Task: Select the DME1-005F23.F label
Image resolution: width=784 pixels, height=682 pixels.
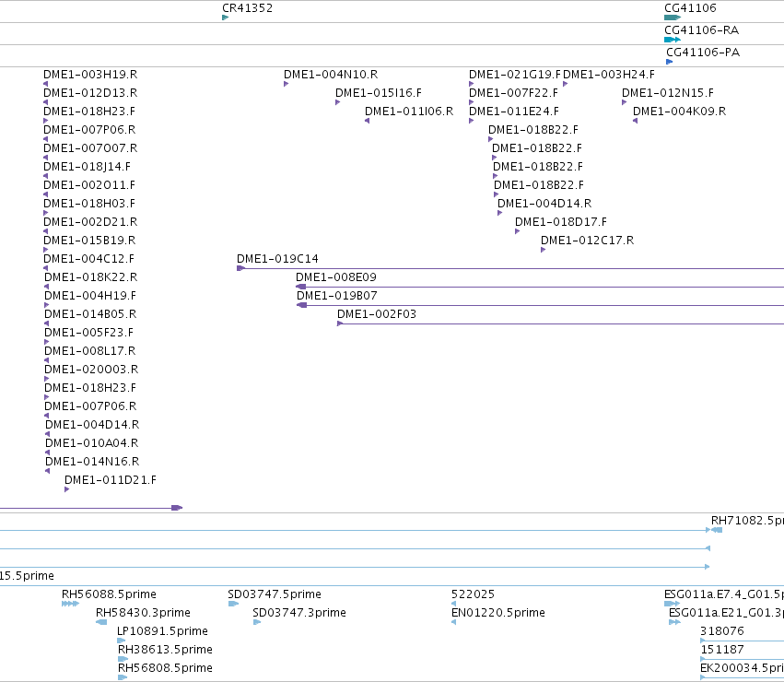Action: pyautogui.click(x=89, y=333)
